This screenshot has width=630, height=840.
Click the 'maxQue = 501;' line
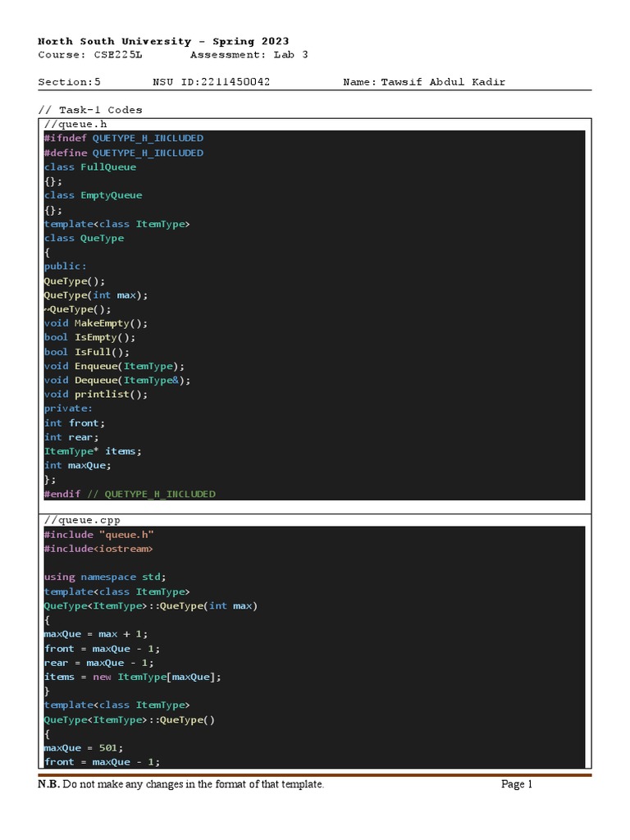click(84, 748)
